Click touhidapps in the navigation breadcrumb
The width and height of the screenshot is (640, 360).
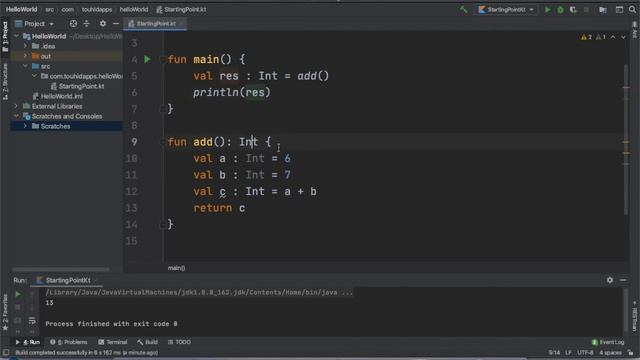[x=97, y=9]
